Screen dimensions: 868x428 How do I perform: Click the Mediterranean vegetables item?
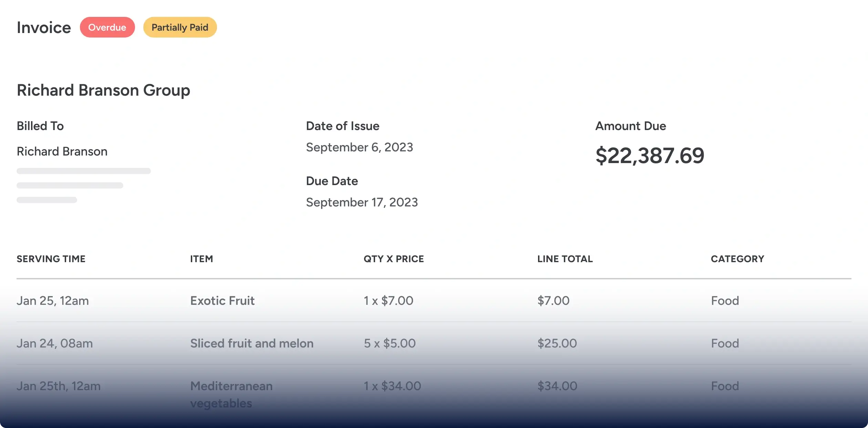tap(231, 394)
